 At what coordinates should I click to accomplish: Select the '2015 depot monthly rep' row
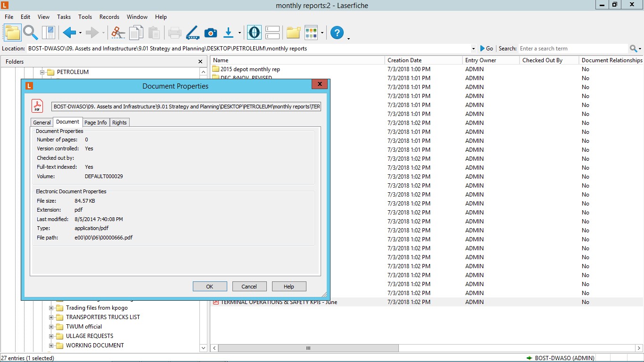point(426,69)
